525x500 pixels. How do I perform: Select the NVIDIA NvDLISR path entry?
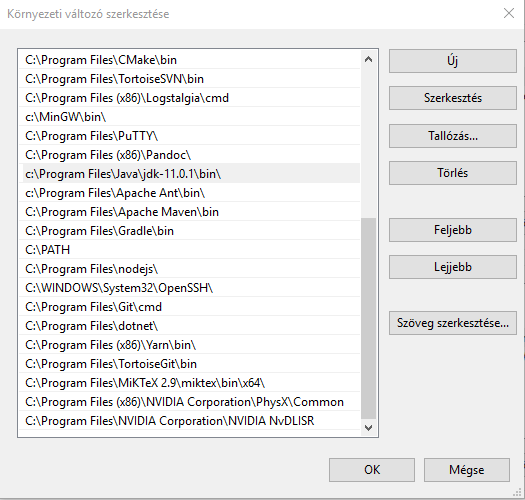190,421
